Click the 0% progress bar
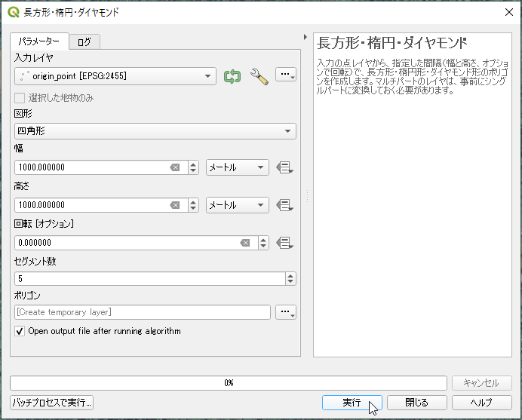Viewport: 522px width, 420px height. coord(229,383)
